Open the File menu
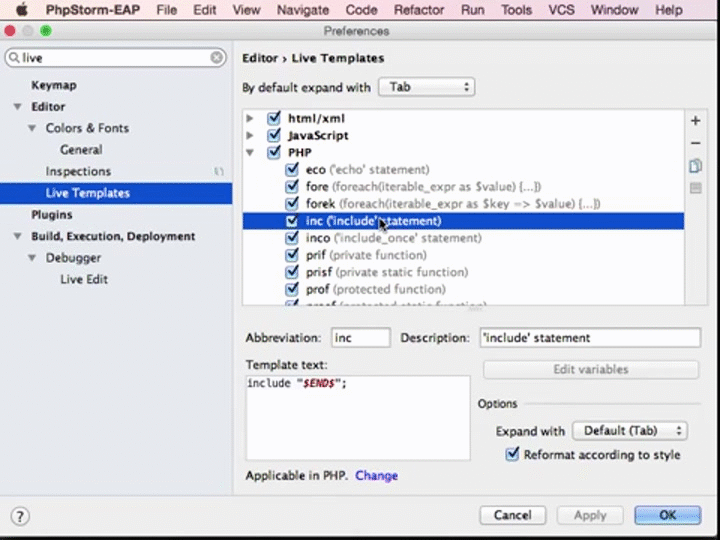 [x=166, y=10]
